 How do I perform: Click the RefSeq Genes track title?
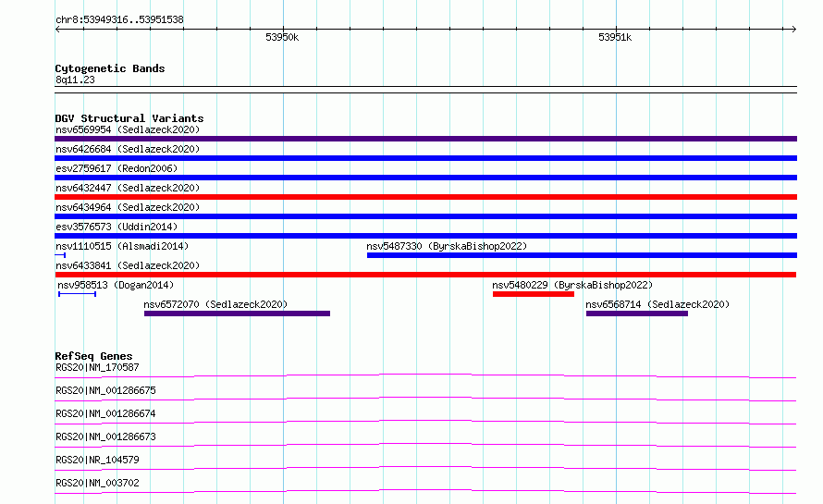pyautogui.click(x=93, y=356)
